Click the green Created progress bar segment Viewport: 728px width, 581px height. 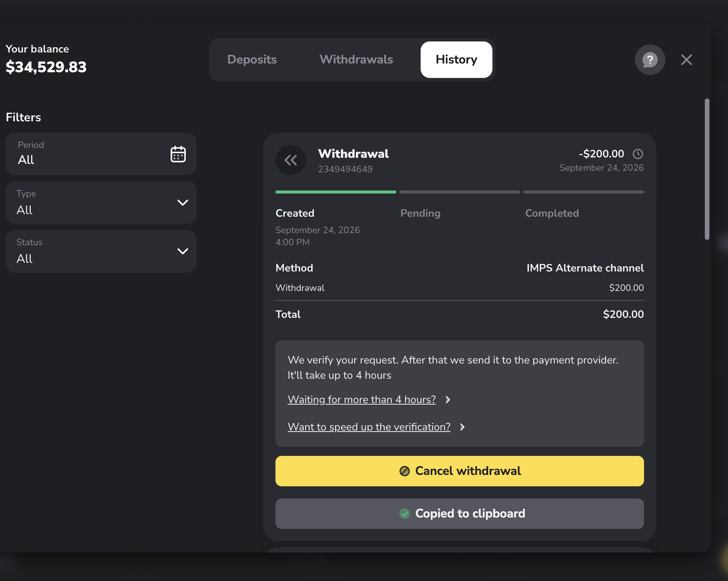(336, 192)
